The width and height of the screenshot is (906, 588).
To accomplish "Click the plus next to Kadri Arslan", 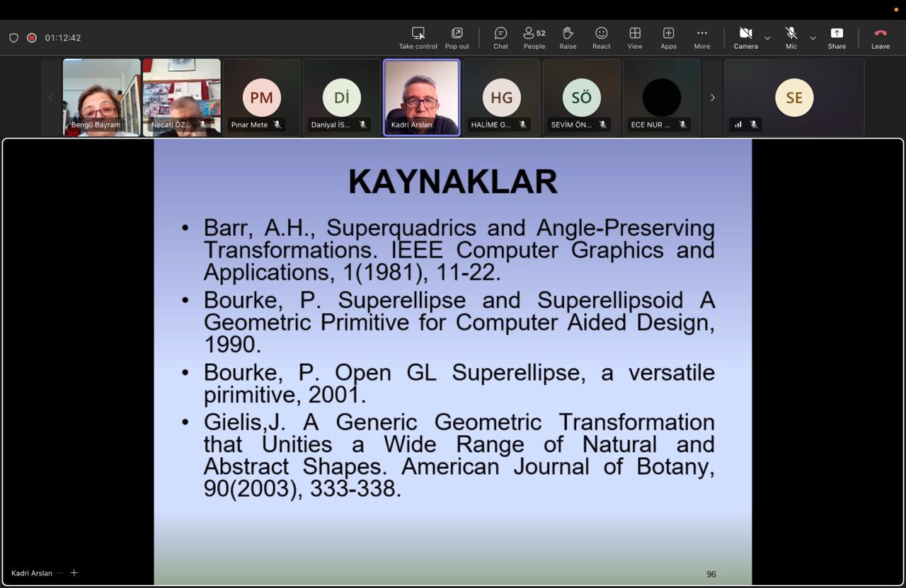I will [74, 572].
